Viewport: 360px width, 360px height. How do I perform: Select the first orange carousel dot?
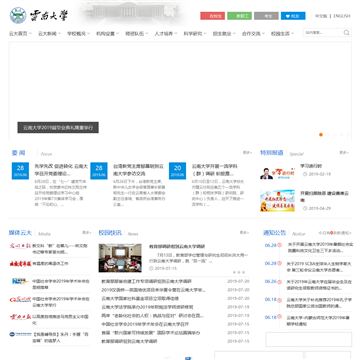[x=321, y=135]
